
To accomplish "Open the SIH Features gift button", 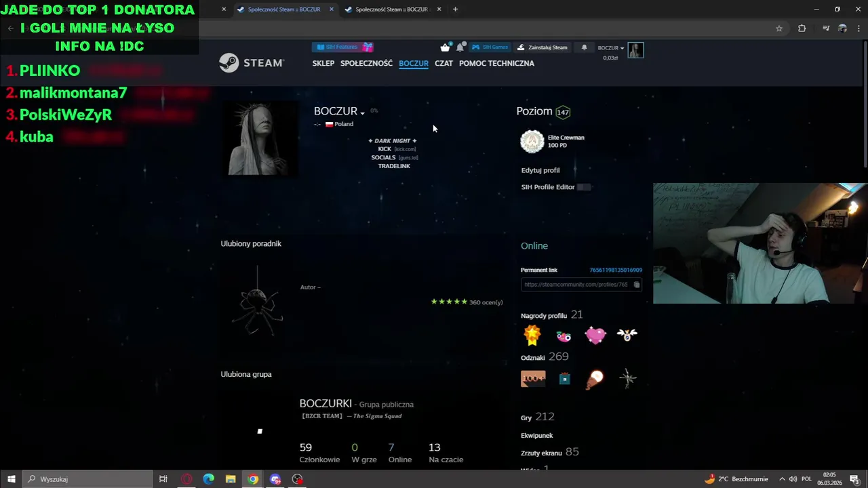I will 343,47.
